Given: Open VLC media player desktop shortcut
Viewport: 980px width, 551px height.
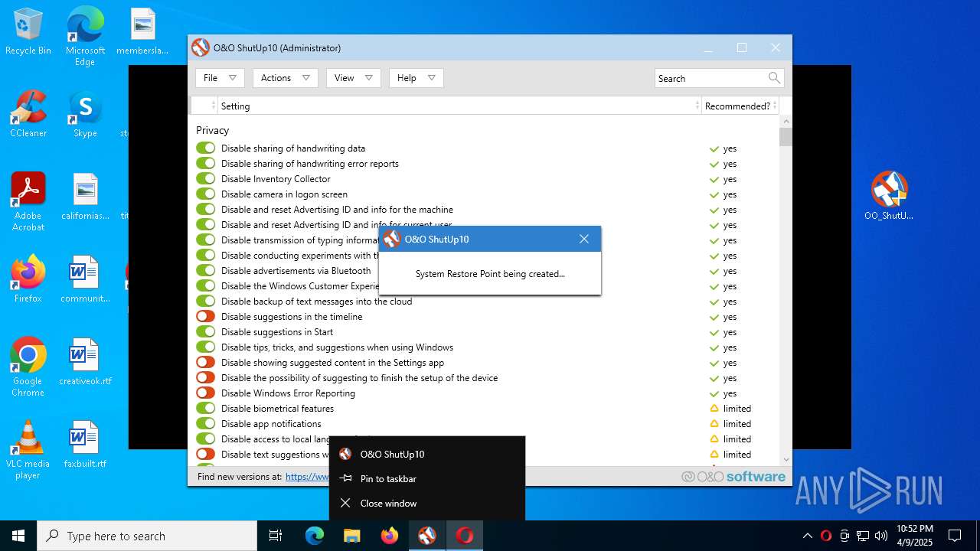Looking at the screenshot, I should [28, 450].
